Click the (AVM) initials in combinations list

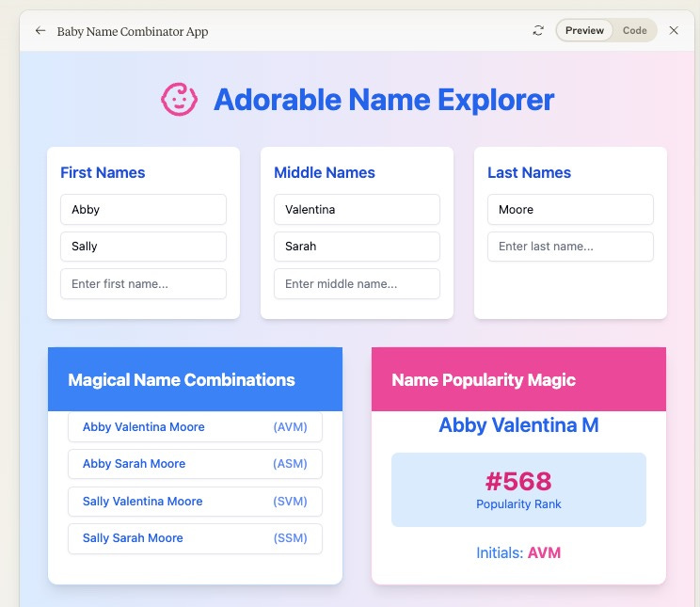(290, 426)
